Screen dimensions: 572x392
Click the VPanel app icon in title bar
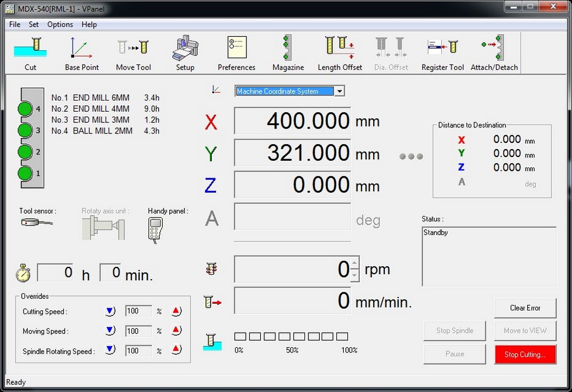(x=9, y=9)
